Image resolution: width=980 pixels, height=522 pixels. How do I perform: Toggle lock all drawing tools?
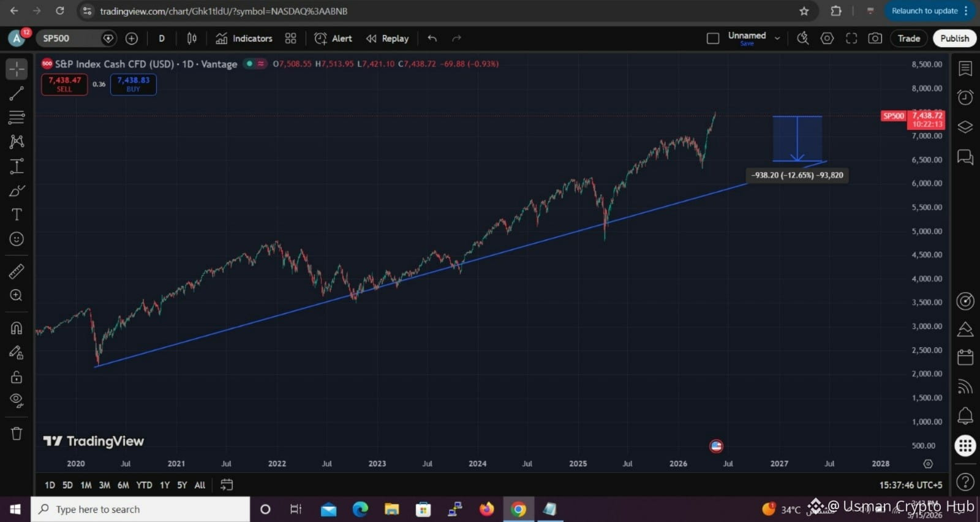17,377
